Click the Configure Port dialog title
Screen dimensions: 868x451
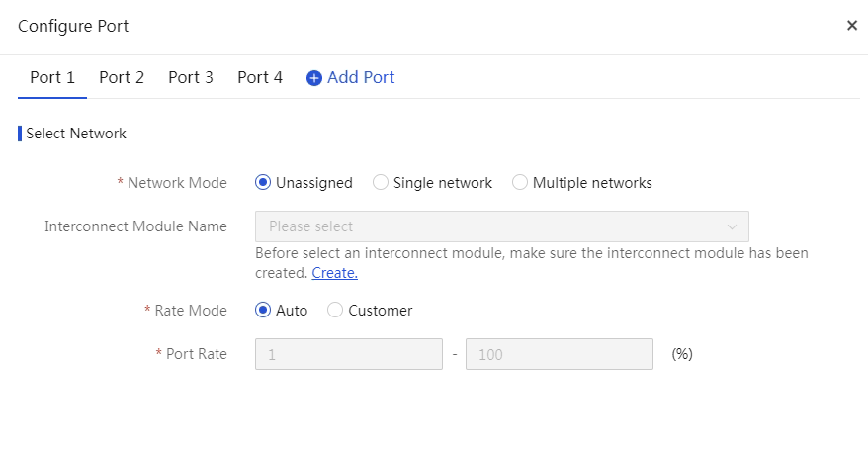pos(73,26)
